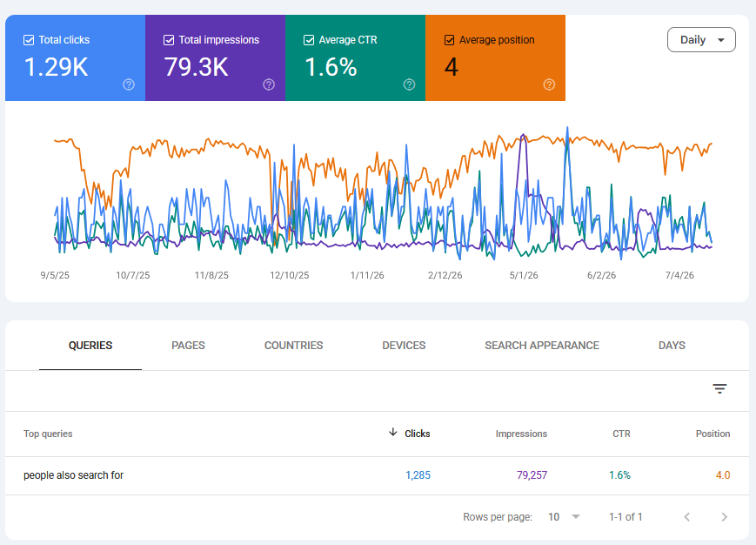Click the 1.6% CTR table value
Viewport: 756px width, 545px height.
click(x=619, y=475)
